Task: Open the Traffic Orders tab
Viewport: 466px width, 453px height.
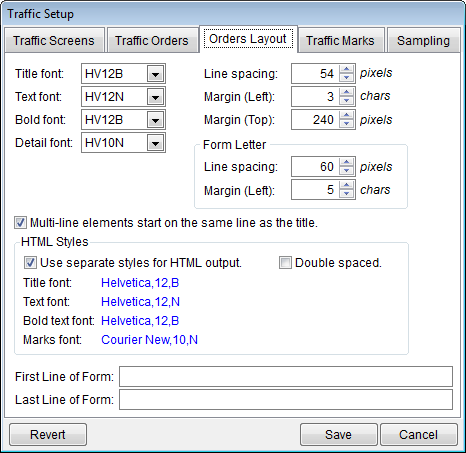Action: pos(152,40)
